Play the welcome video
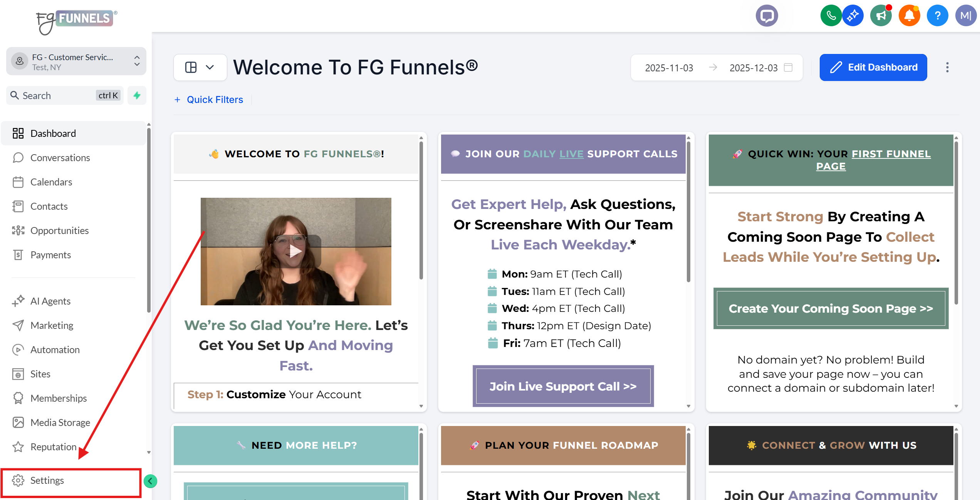The image size is (980, 500). [295, 251]
